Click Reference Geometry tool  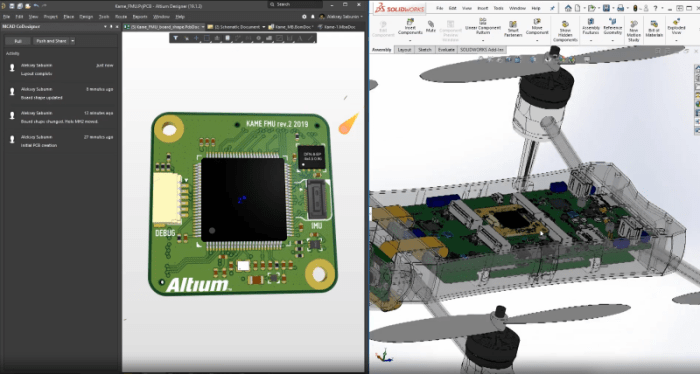pyautogui.click(x=612, y=26)
